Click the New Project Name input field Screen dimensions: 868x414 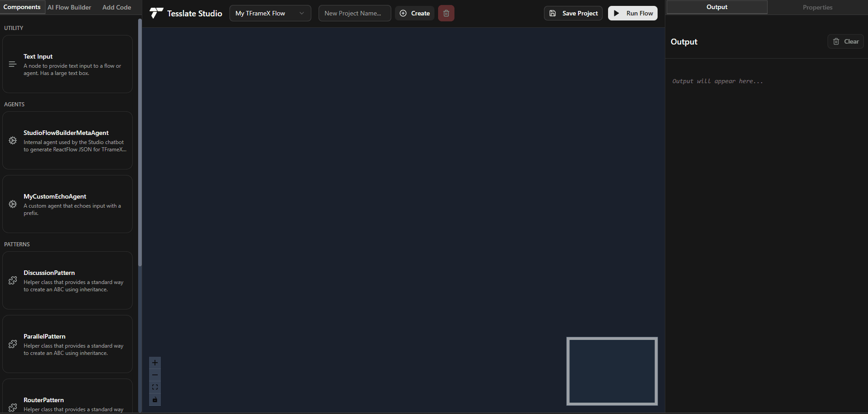click(354, 13)
